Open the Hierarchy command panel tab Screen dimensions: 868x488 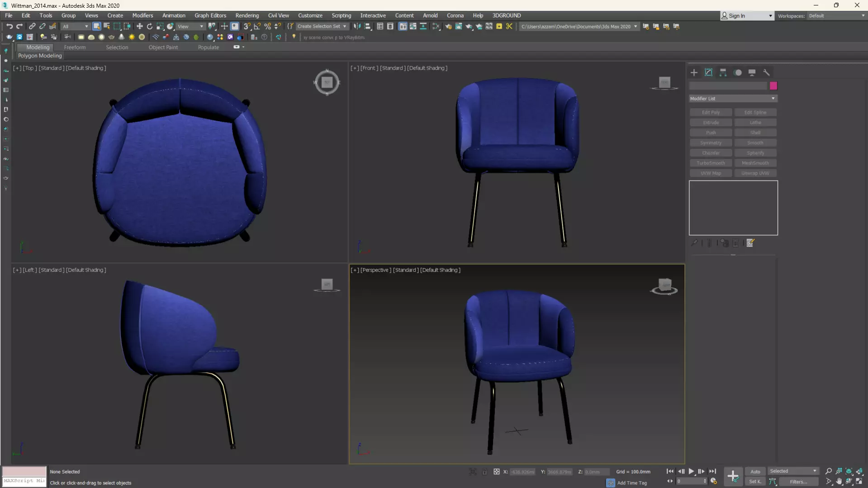pos(723,72)
